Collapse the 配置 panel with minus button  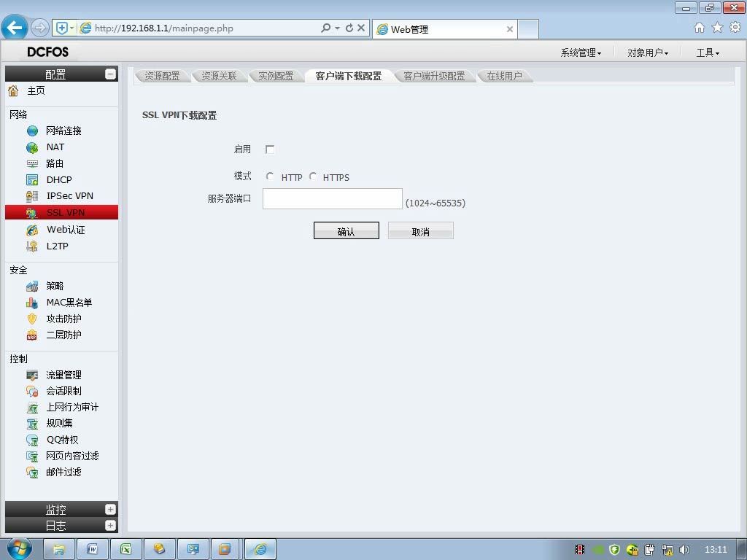point(111,74)
